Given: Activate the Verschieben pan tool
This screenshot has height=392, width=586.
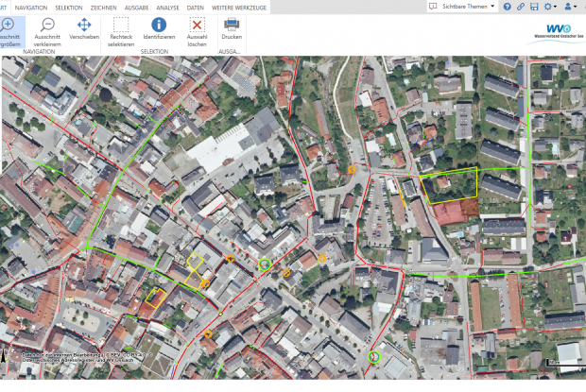Looking at the screenshot, I should 84,30.
